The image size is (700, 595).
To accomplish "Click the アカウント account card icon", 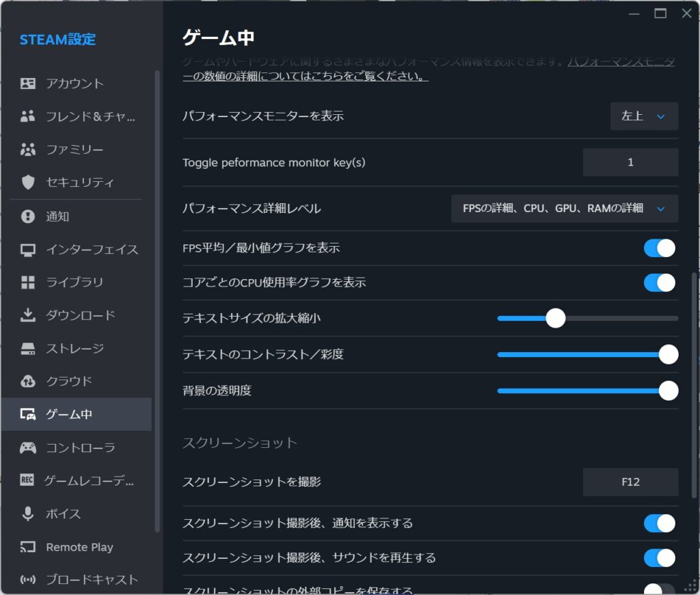I will click(x=27, y=83).
